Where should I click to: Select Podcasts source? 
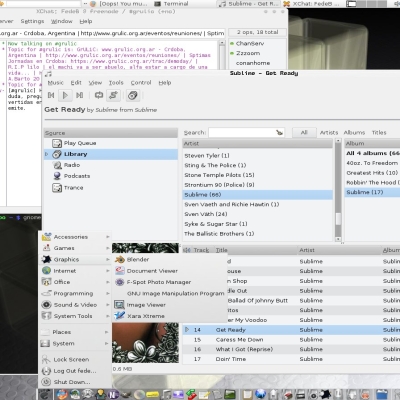[x=111, y=176]
